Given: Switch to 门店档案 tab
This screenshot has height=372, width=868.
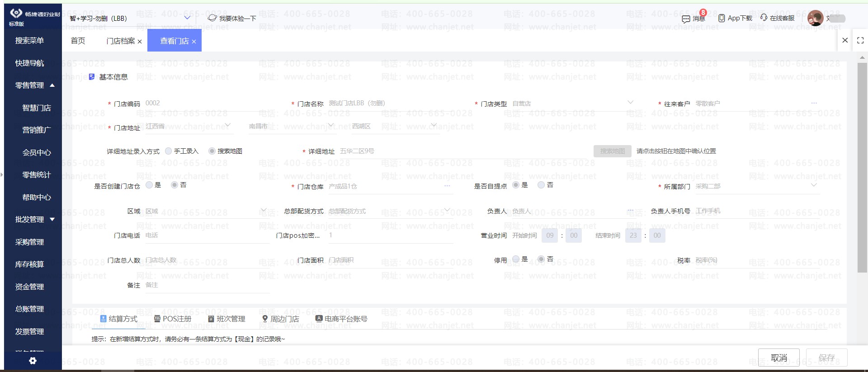Looking at the screenshot, I should [121, 41].
